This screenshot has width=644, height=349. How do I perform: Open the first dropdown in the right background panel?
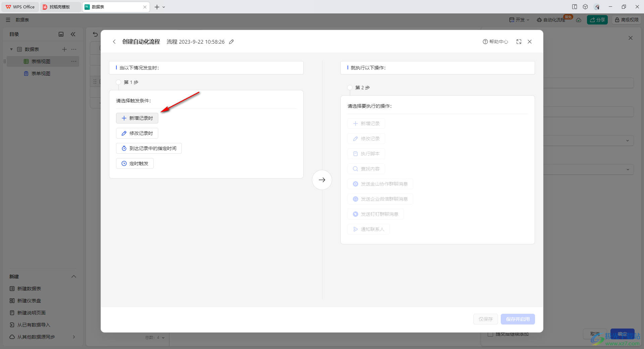point(589,141)
